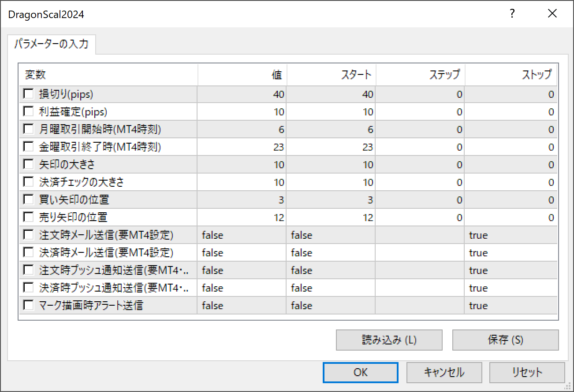Toggle 金曜取引終了時(MT4時刻) checkbox
Image resolution: width=574 pixels, height=392 pixels.
(x=29, y=147)
